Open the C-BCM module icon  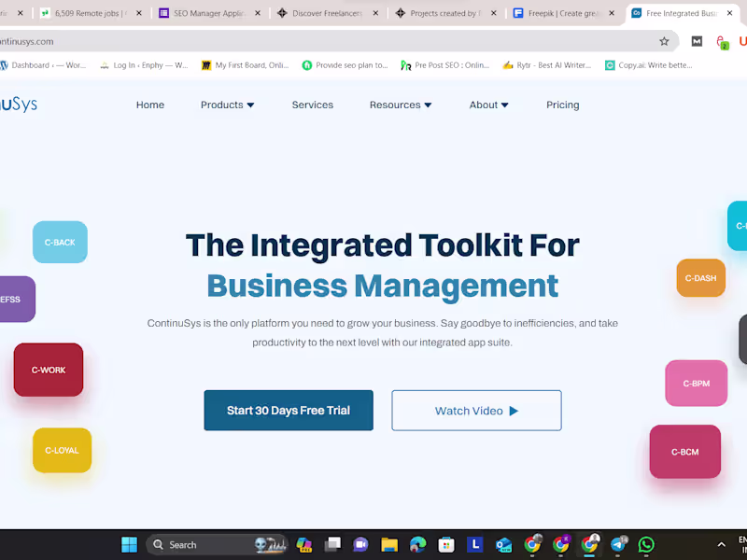684,451
